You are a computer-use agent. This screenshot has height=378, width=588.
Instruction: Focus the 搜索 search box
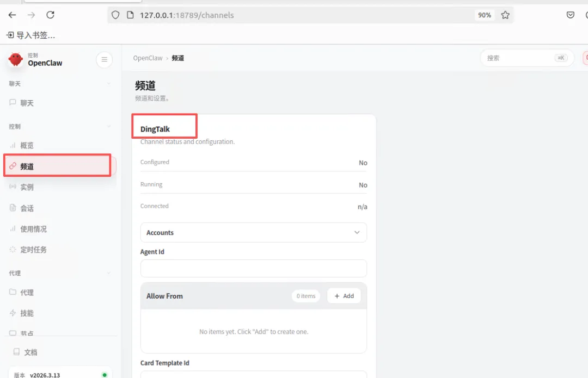(x=527, y=58)
